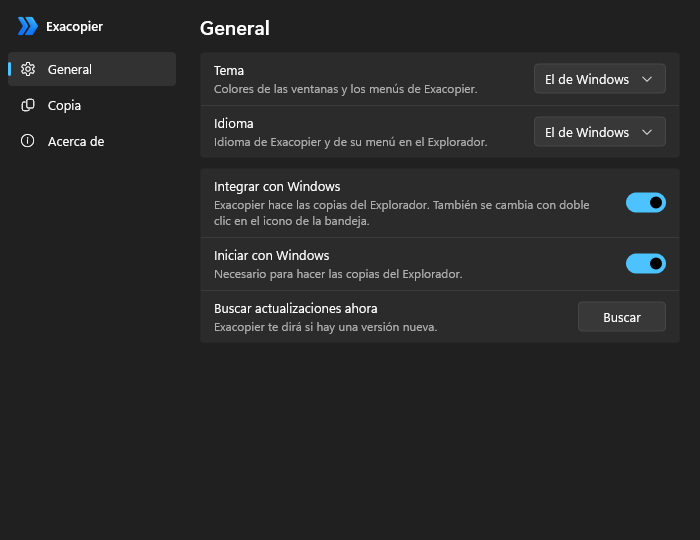Click 'Exacopier hace las copias del Explorador' description
Viewport: 700px width, 540px height.
pyautogui.click(x=402, y=213)
